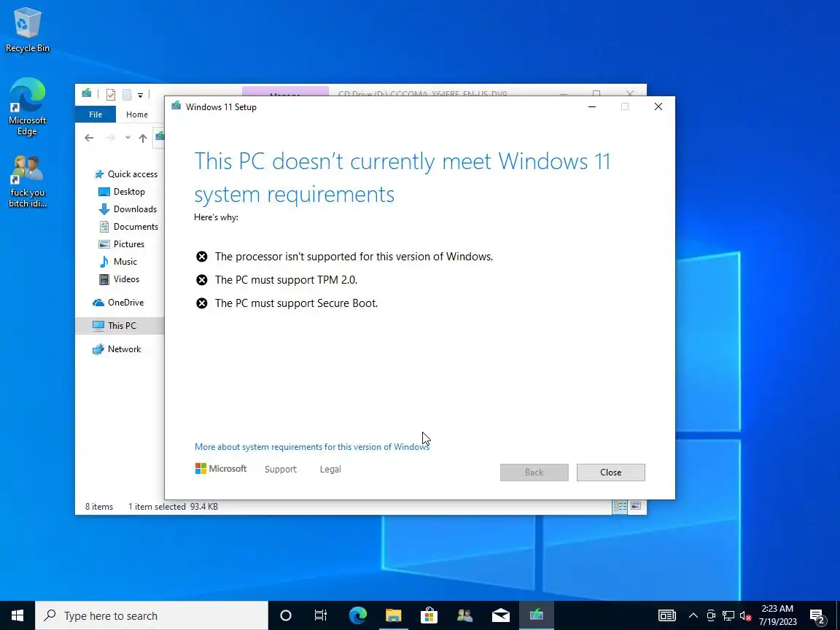This screenshot has width=840, height=630.
Task: Open the Windows Start menu
Action: point(17,615)
